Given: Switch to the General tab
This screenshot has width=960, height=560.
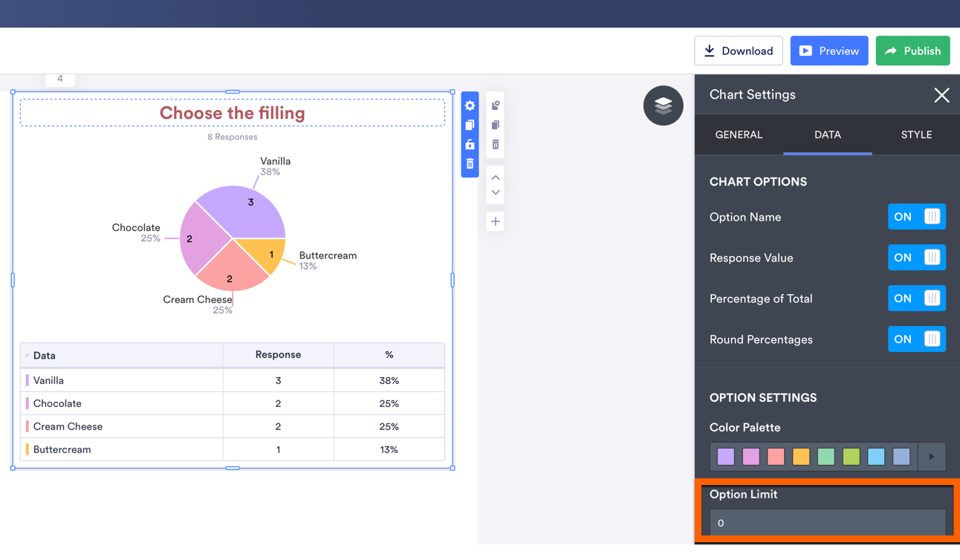Looking at the screenshot, I should 739,135.
